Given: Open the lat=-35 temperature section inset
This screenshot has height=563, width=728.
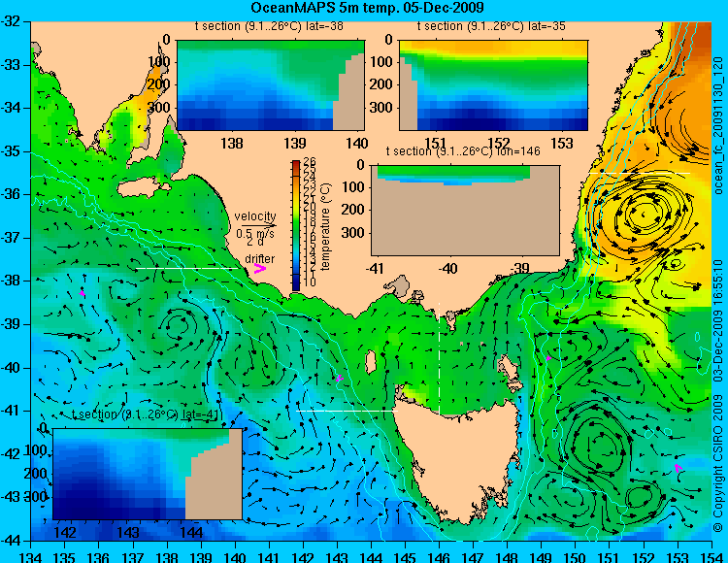Looking at the screenshot, I should coord(493,85).
